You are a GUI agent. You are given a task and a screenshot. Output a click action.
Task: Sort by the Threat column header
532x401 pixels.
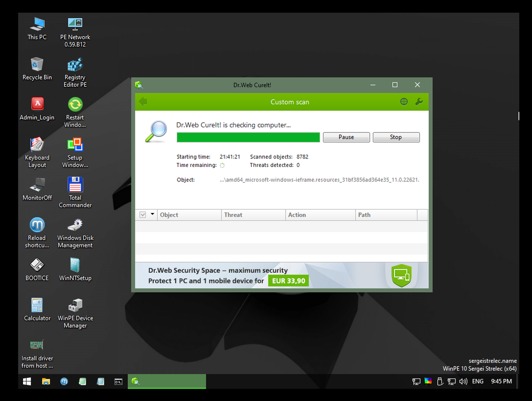coord(253,215)
